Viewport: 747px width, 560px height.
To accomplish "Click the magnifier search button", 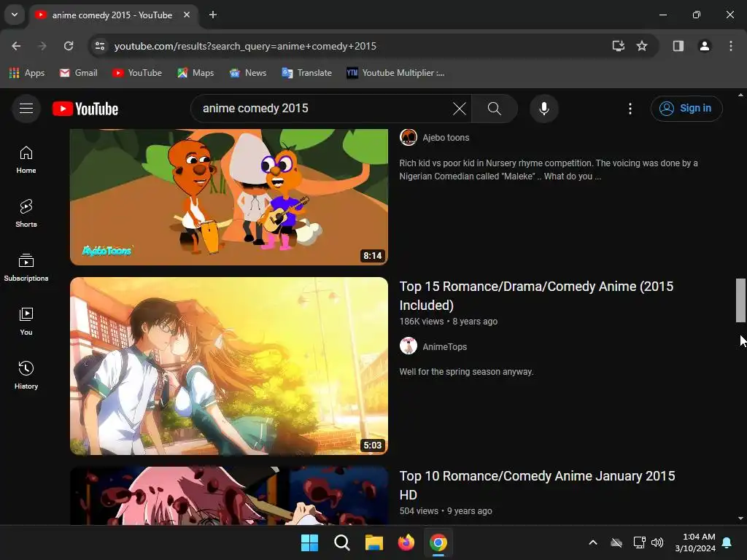I will (495, 109).
